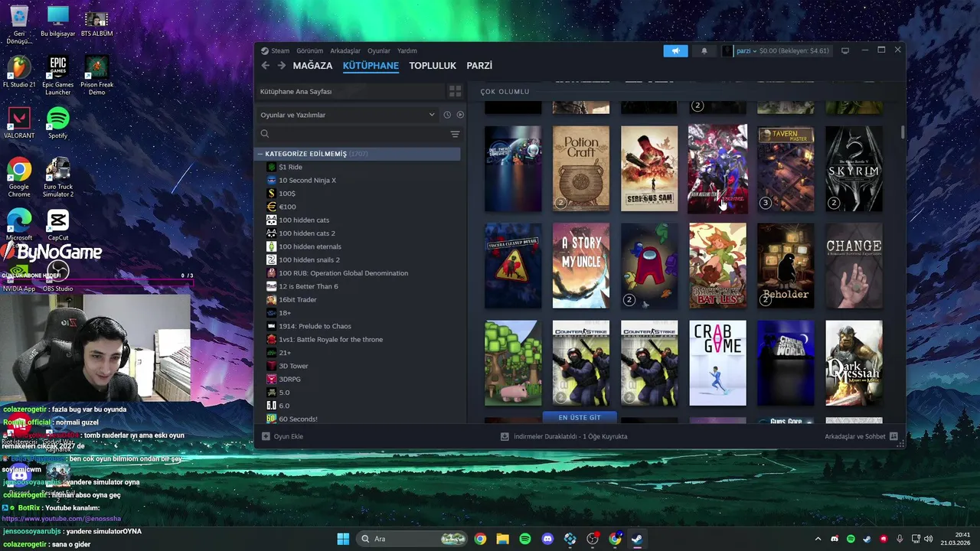The height and width of the screenshot is (551, 980).
Task: Select 16bit Trader in the list
Action: tap(297, 299)
